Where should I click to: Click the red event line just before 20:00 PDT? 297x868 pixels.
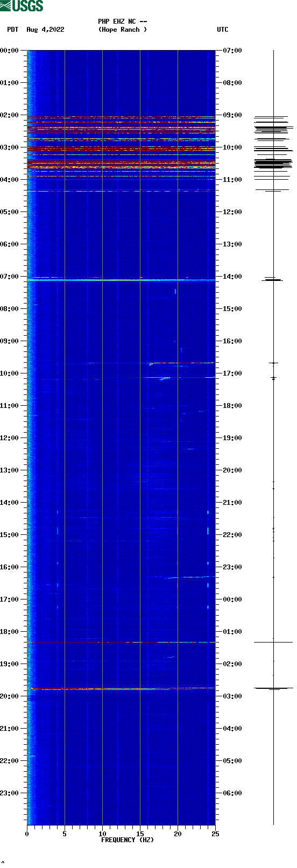click(121, 688)
